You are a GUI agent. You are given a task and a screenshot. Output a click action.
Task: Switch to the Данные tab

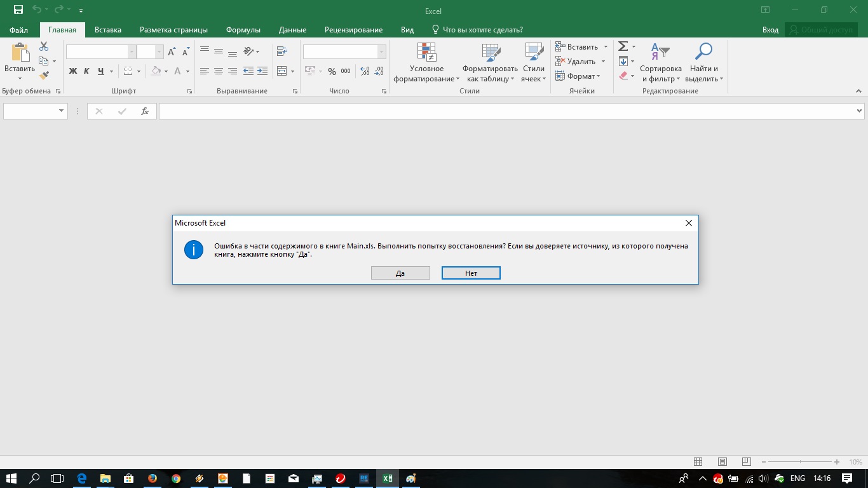coord(292,30)
